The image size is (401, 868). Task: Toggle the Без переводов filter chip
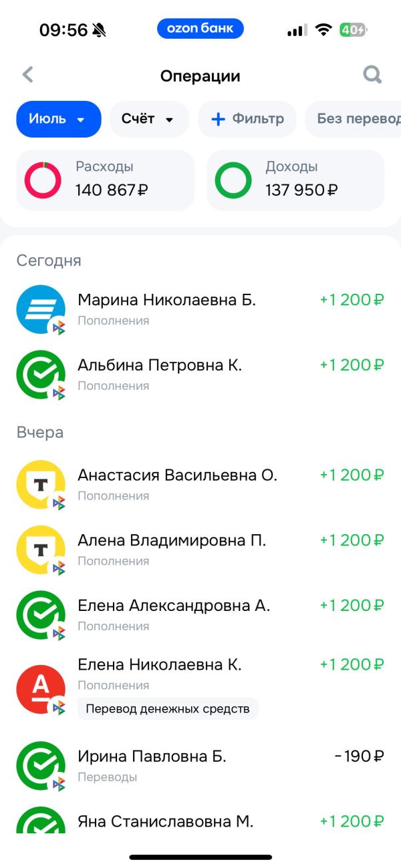(x=353, y=119)
